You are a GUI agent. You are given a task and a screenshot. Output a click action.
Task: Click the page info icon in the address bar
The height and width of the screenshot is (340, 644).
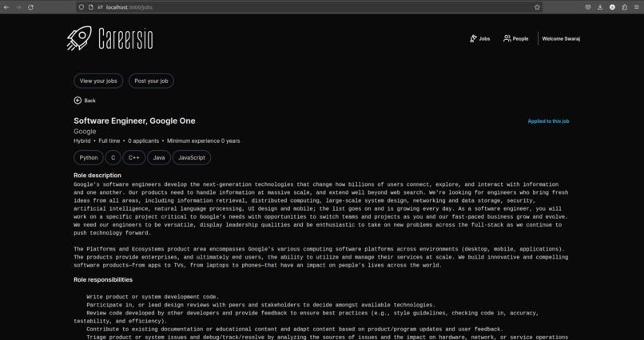pyautogui.click(x=91, y=7)
